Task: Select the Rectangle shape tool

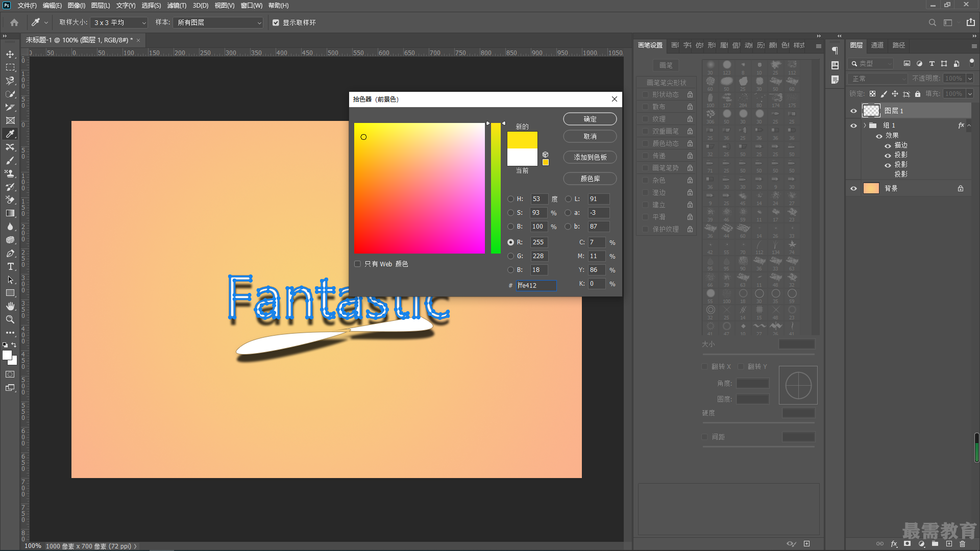Action: pos(10,293)
